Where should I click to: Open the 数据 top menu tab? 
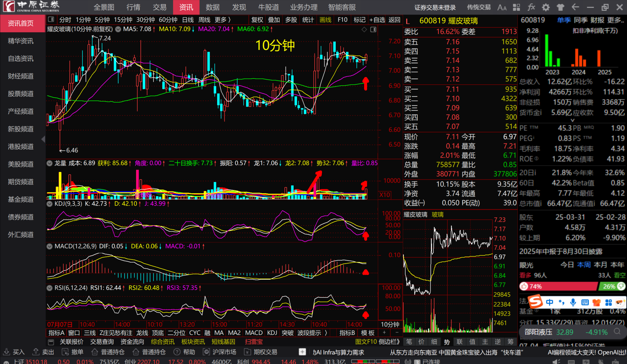pos(213,7)
